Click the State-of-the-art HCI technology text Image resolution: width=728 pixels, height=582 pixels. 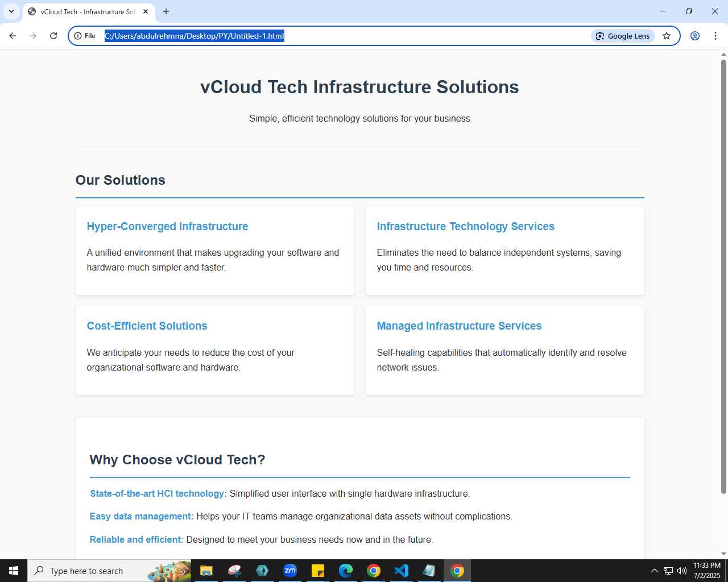tap(158, 493)
